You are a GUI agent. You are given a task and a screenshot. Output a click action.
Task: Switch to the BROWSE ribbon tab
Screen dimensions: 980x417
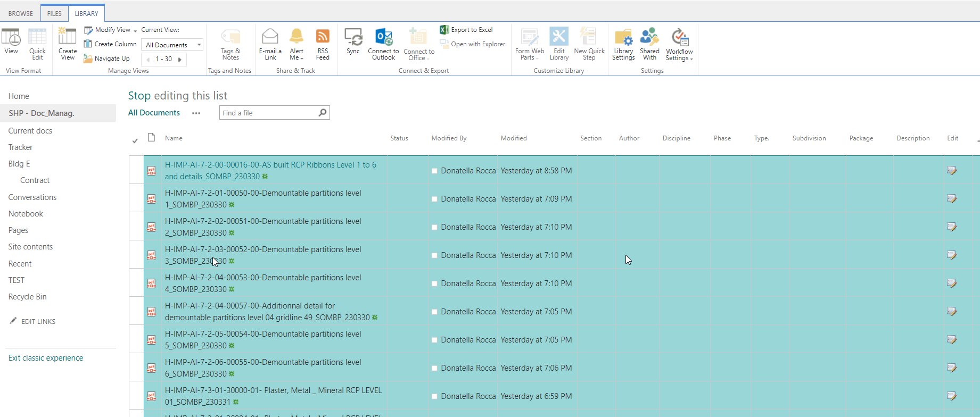tap(21, 14)
